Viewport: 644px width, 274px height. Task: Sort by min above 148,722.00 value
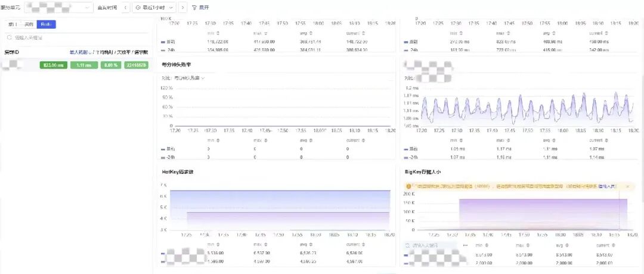[x=218, y=33]
